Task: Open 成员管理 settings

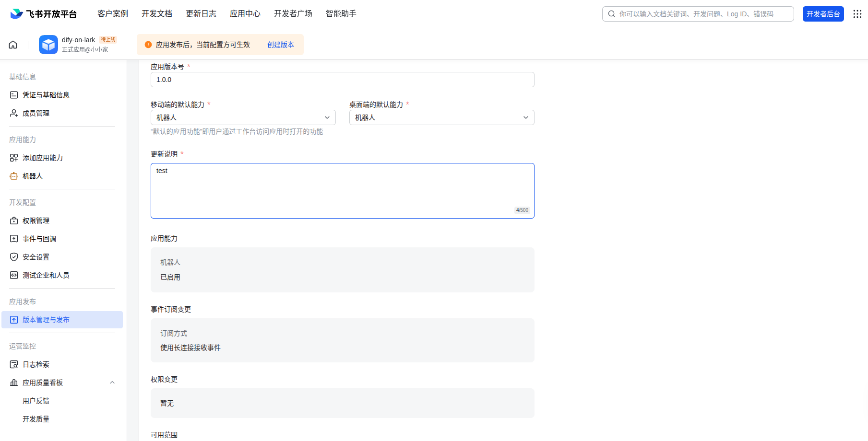Action: (x=36, y=113)
